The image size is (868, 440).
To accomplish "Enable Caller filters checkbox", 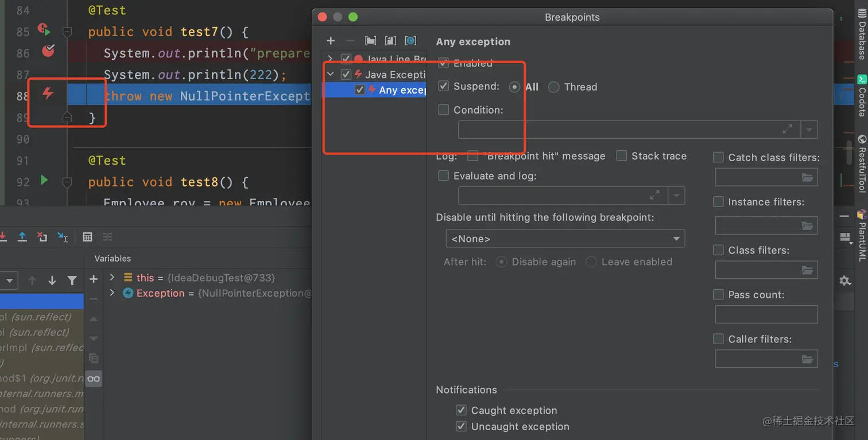I will coord(718,339).
